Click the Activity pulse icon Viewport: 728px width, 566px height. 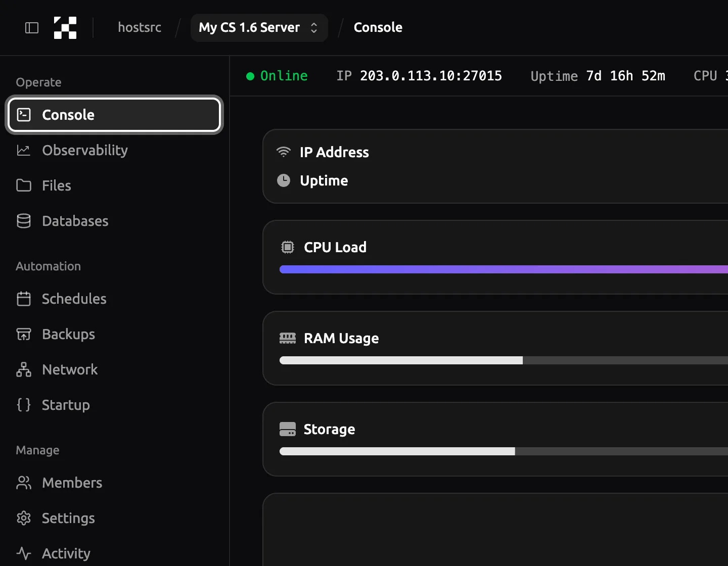[24, 553]
